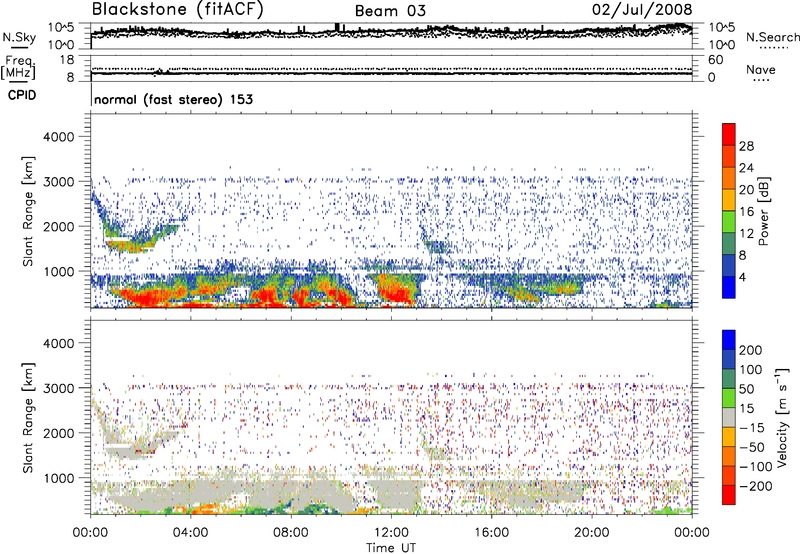Click the "16:00" time tick label
Viewport: 800px width, 554px height.
(x=491, y=533)
